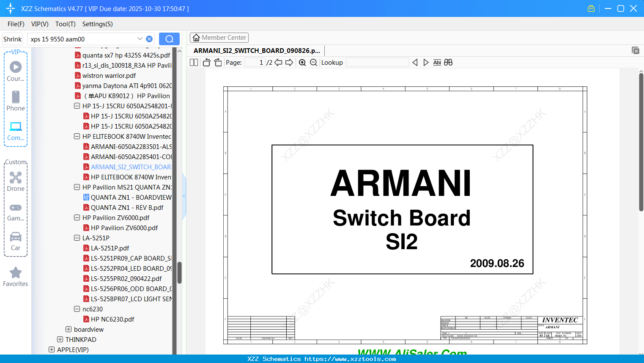The width and height of the screenshot is (644, 363).
Task: Collapse HP Pavilion ZV6000.pdf folder
Action: click(77, 217)
